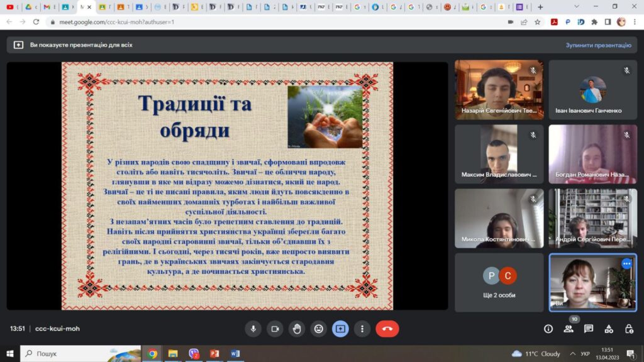Open more options three-dot menu in call bar
644x362 pixels.
point(362,329)
